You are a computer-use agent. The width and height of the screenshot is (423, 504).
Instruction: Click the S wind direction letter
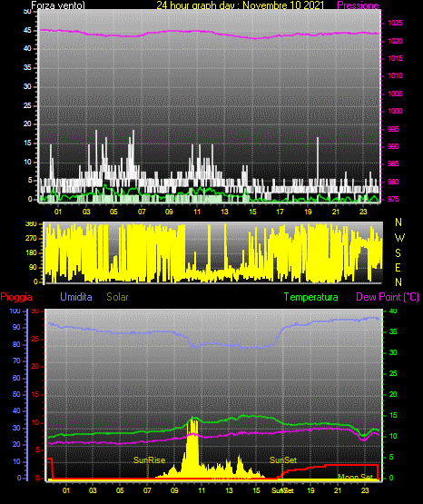(x=398, y=253)
